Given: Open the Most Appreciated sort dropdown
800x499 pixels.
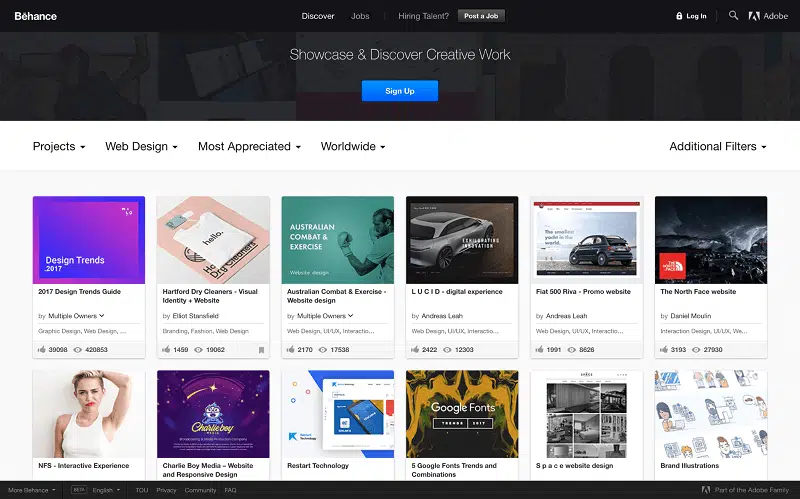Looking at the screenshot, I should point(249,146).
